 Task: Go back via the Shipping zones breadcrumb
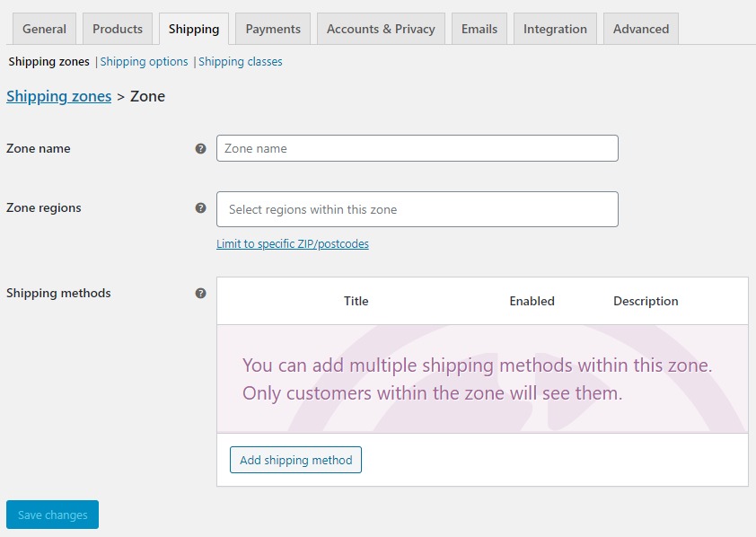pos(58,96)
